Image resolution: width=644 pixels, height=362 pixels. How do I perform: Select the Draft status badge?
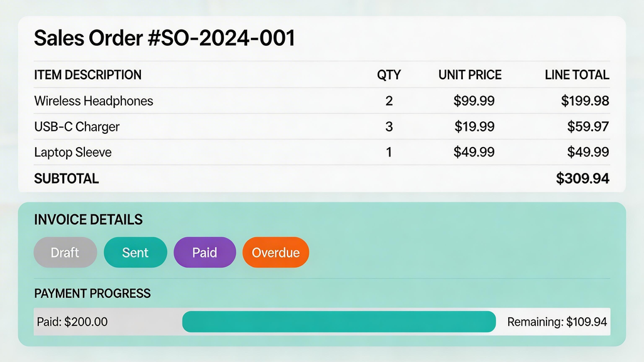[65, 252]
